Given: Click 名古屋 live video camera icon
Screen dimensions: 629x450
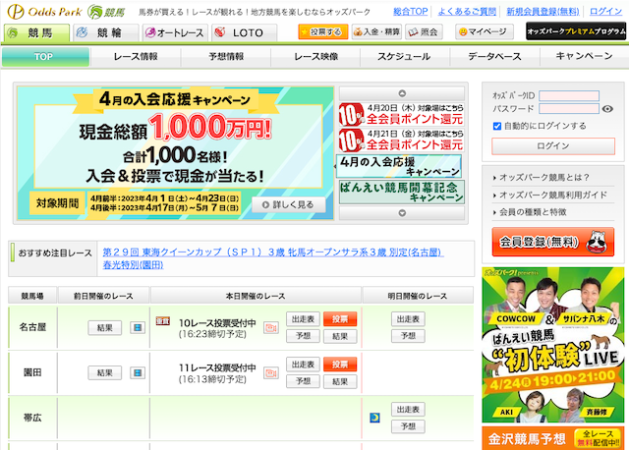Looking at the screenshot, I should pos(270,328).
